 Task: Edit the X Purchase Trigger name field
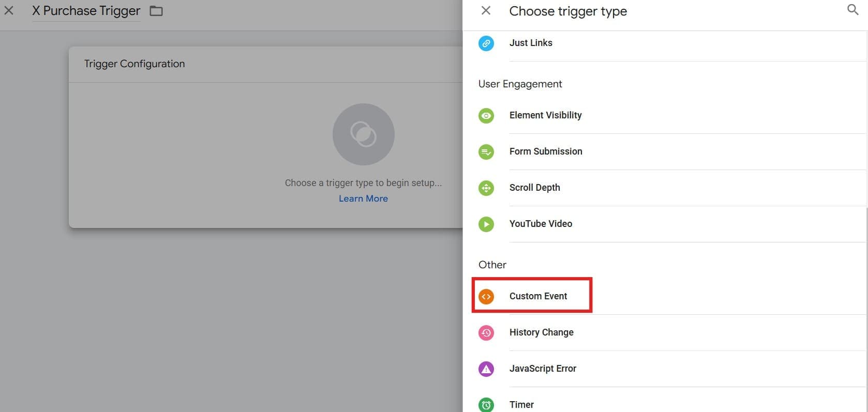coord(86,11)
